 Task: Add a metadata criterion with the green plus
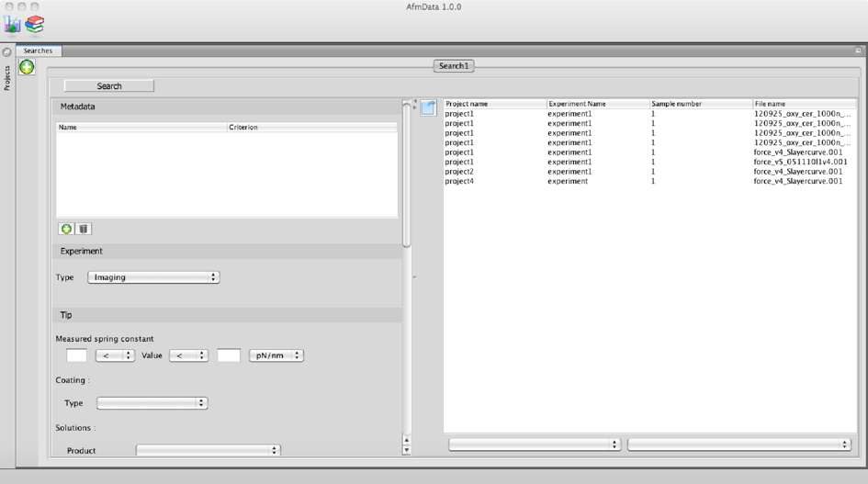pyautogui.click(x=66, y=229)
